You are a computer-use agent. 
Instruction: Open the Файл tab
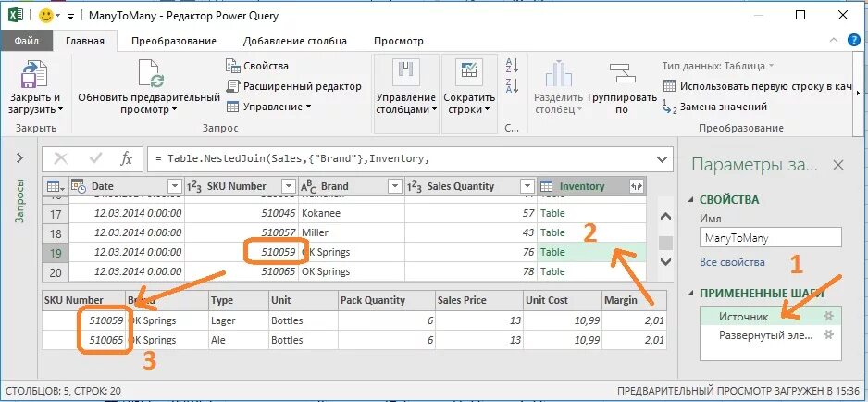(27, 41)
